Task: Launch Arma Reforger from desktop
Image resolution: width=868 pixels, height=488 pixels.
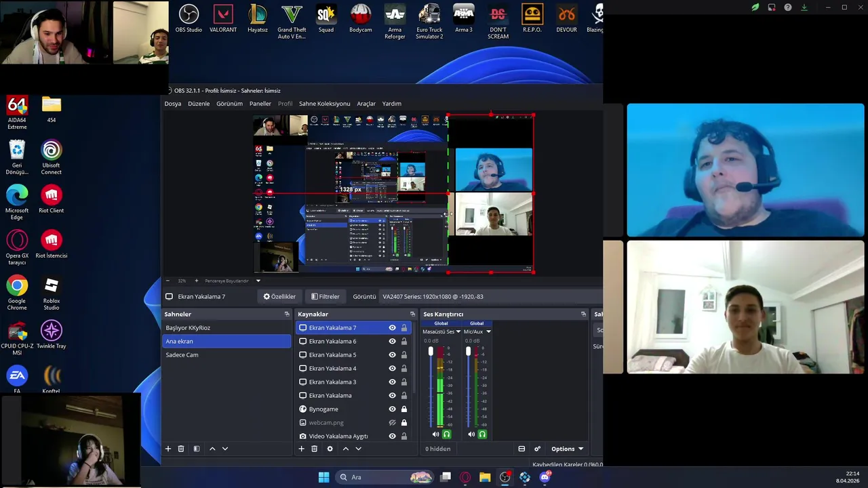Action: pos(395,22)
